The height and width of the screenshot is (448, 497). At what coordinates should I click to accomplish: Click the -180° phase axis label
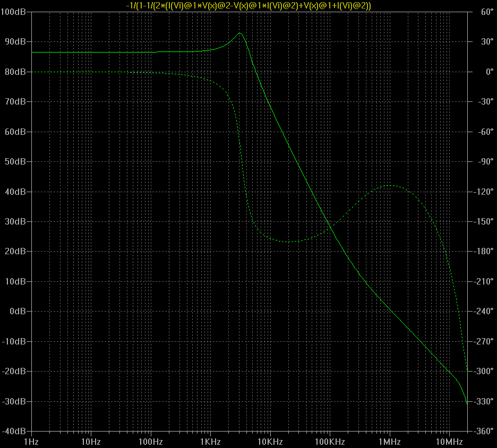pos(483,251)
